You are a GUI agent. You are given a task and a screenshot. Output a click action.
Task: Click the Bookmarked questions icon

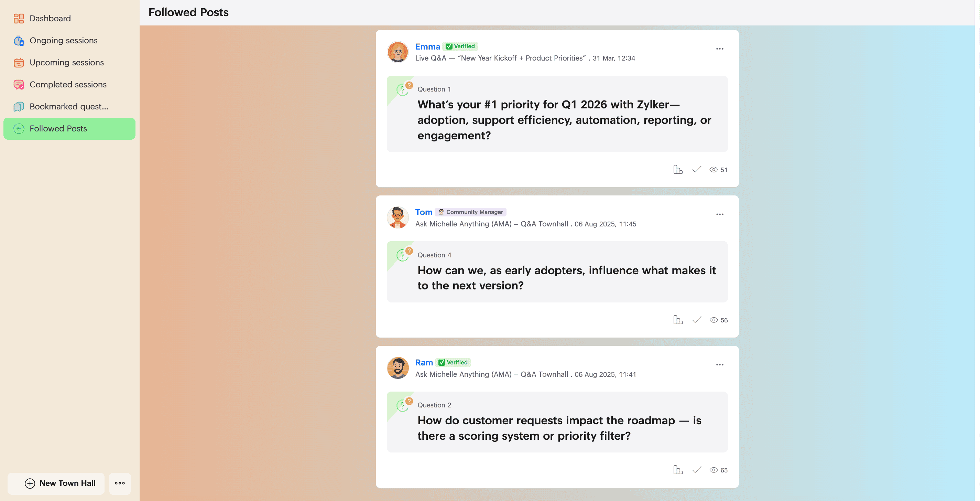pyautogui.click(x=19, y=107)
